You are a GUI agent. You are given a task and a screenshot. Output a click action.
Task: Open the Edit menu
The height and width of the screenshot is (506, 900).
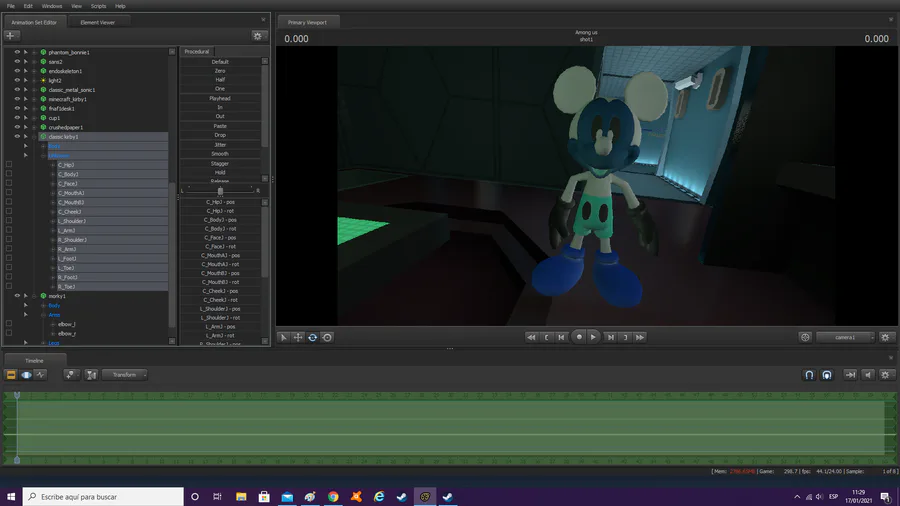point(28,6)
